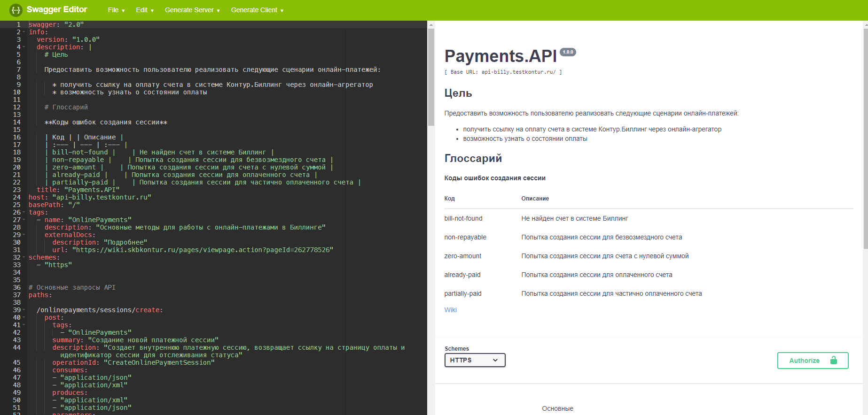Open the Wiki link
Viewport: 868px width, 415px height.
(450, 310)
